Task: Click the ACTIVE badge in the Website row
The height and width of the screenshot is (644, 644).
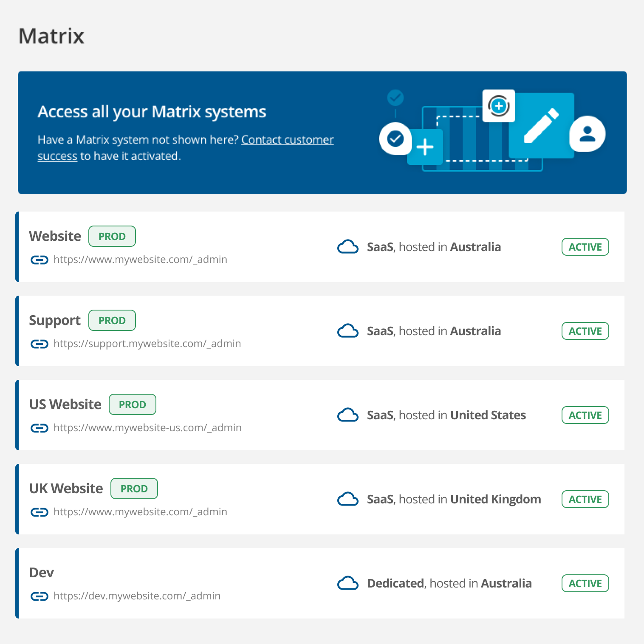Action: coord(585,247)
